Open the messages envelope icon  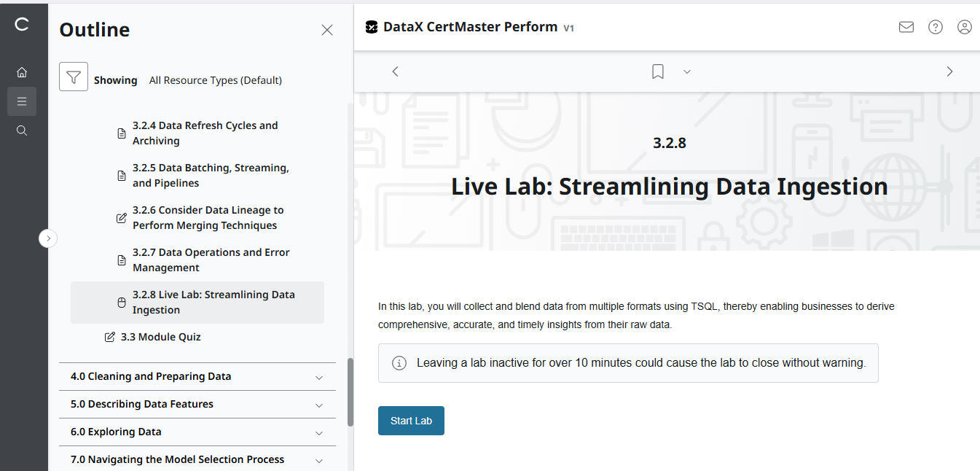click(906, 27)
